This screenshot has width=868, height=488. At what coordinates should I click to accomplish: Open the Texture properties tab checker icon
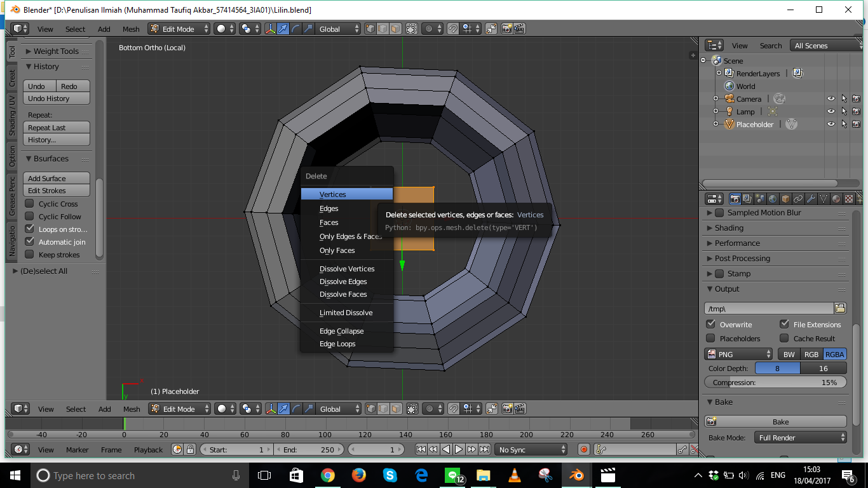[848, 199]
